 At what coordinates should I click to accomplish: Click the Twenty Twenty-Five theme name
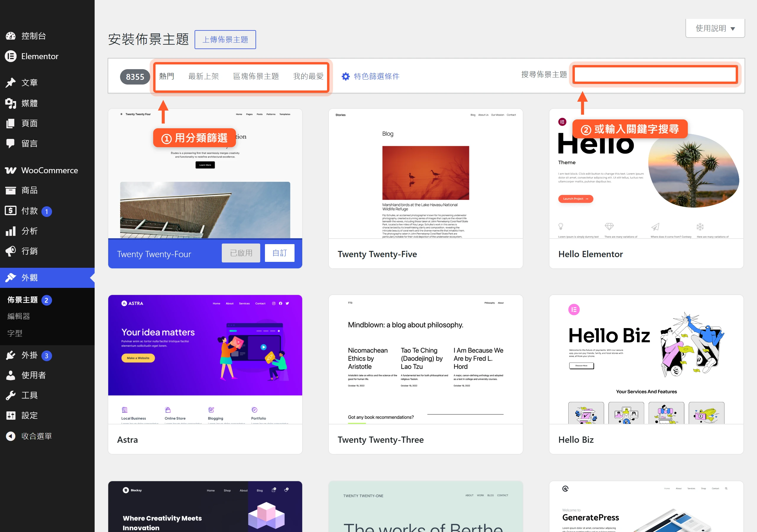pos(377,254)
